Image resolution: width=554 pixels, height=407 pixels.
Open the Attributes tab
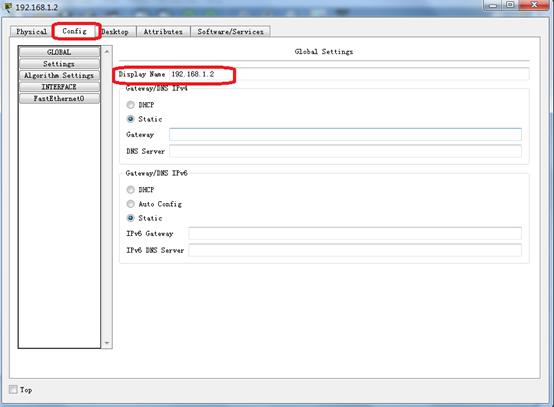[x=163, y=31]
